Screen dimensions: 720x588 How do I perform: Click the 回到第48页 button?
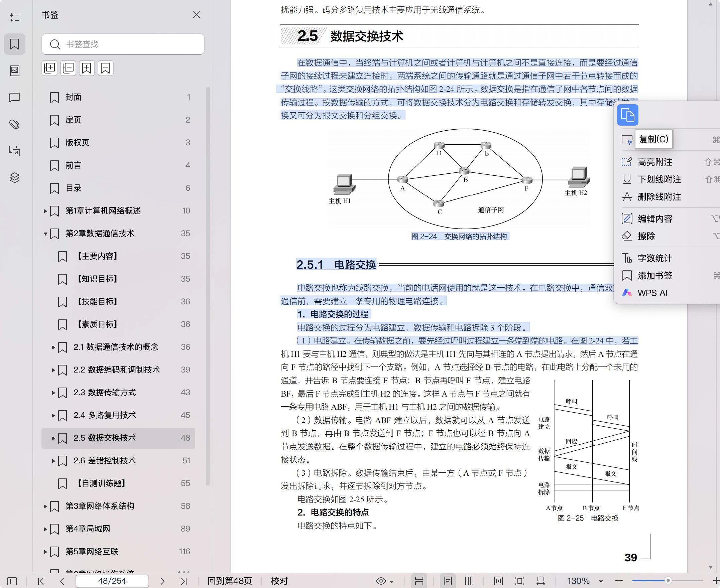point(230,581)
